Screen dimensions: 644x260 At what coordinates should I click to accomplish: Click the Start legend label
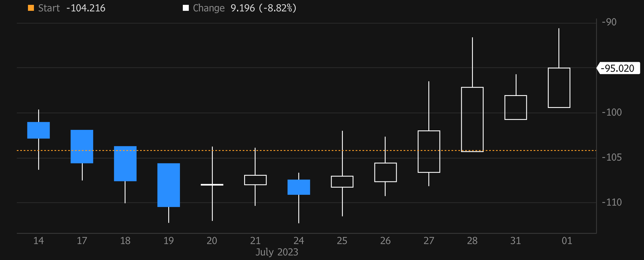[49, 8]
